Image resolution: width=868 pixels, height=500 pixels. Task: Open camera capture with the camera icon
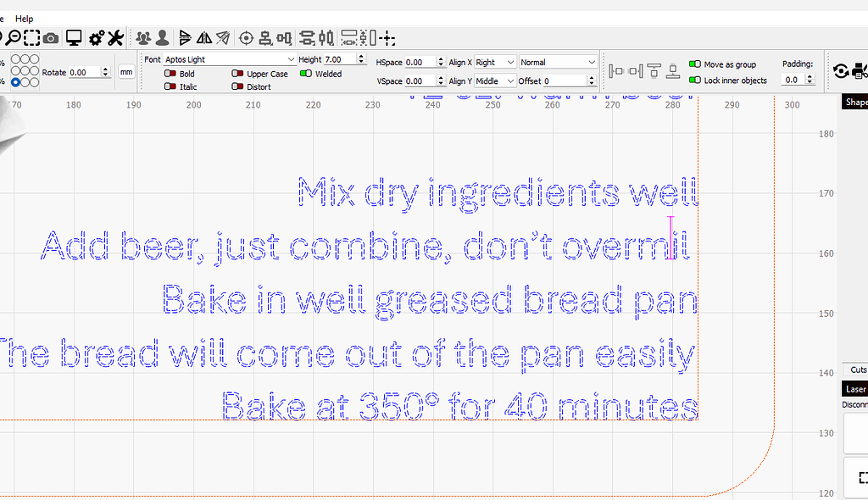[50, 37]
